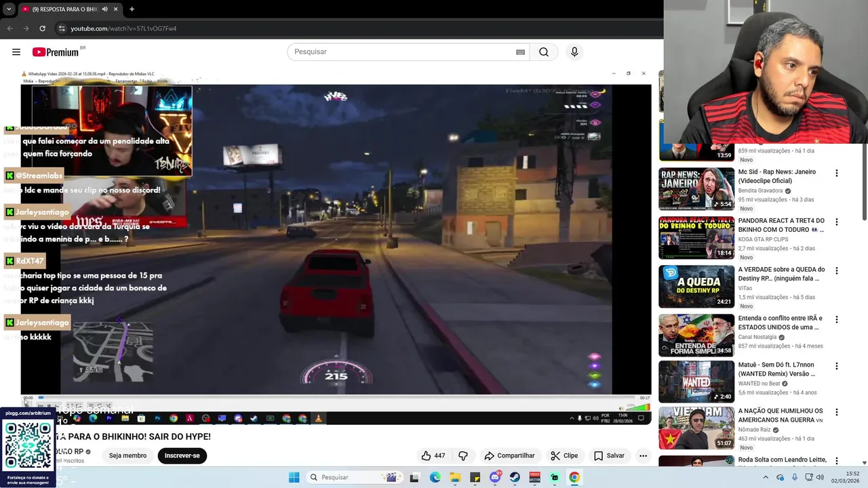Viewport: 868px width, 488px height.
Task: Go back with Chrome's back arrow
Action: pos(9,28)
